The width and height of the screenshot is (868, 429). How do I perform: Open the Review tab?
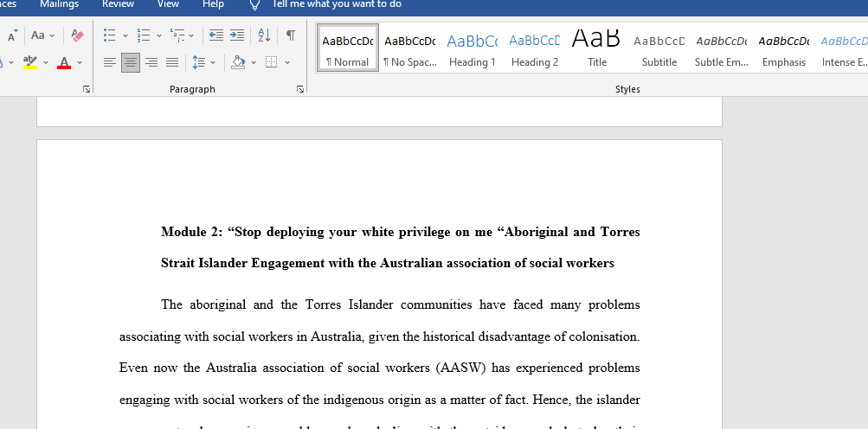118,4
